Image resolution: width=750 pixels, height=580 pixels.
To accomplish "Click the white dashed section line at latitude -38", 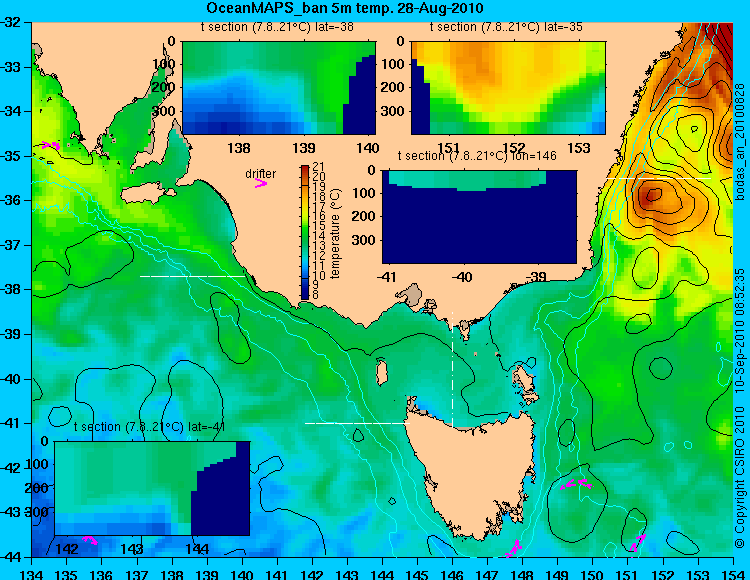I will click(193, 276).
